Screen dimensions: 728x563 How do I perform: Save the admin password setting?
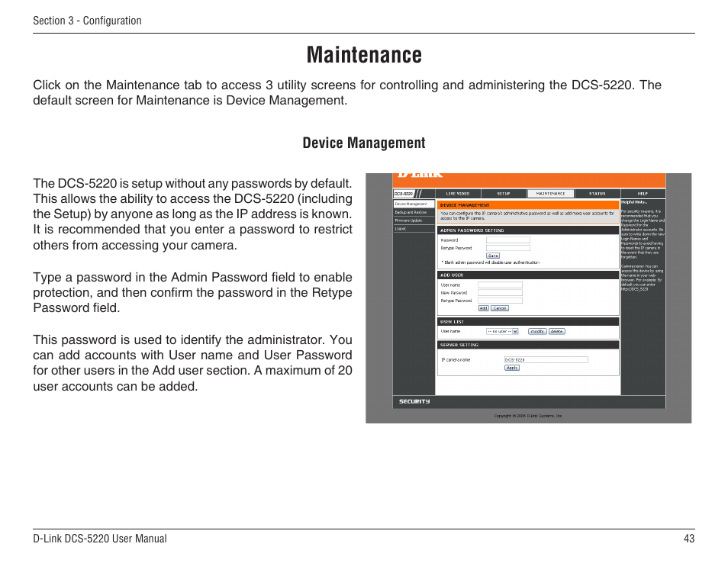(493, 256)
